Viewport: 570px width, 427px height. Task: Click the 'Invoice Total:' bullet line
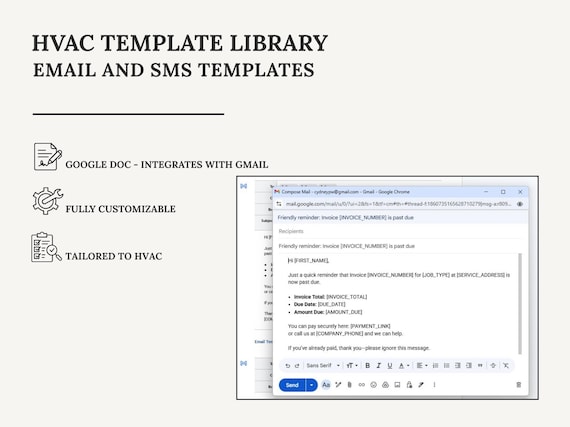330,297
